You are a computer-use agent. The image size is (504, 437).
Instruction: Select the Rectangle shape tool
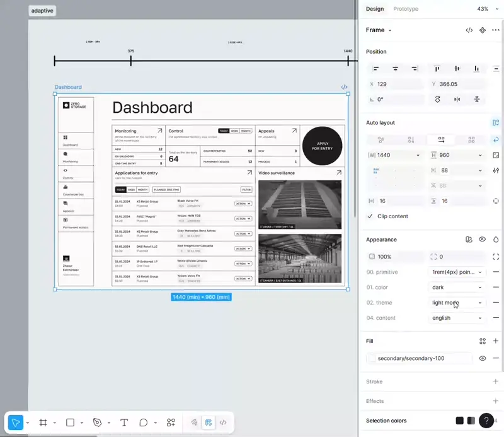[71, 422]
